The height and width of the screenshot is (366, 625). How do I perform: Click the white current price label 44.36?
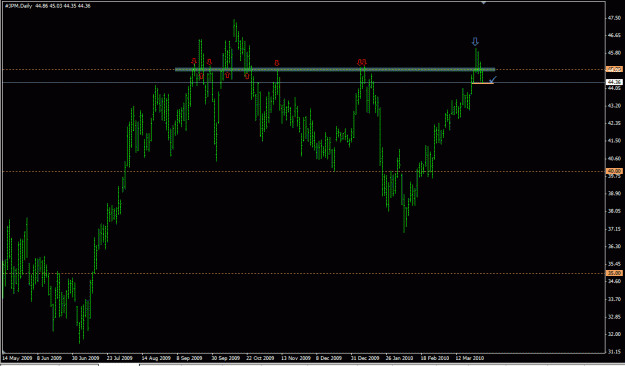tap(614, 82)
